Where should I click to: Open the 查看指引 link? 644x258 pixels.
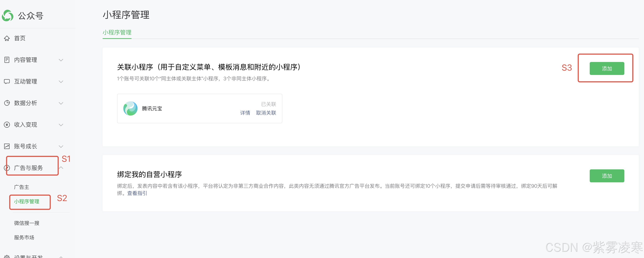pyautogui.click(x=137, y=193)
